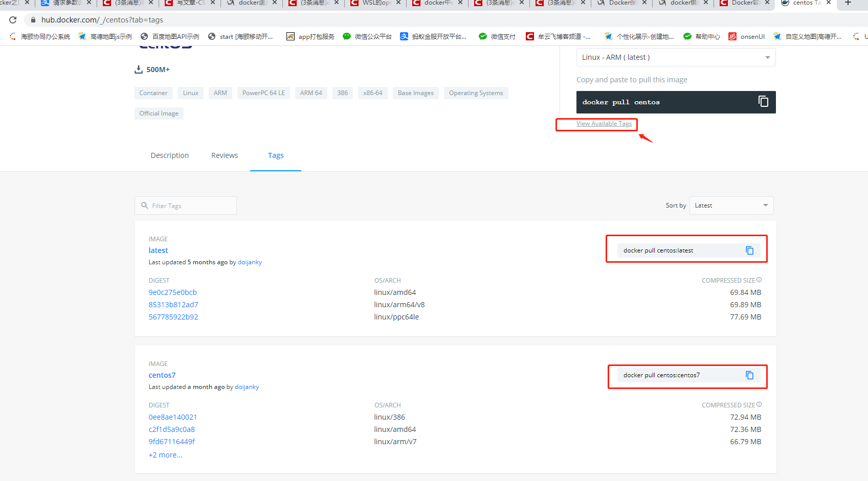Open the 高德地图js示例 bookmark
The width and height of the screenshot is (868, 481).
(105, 36)
